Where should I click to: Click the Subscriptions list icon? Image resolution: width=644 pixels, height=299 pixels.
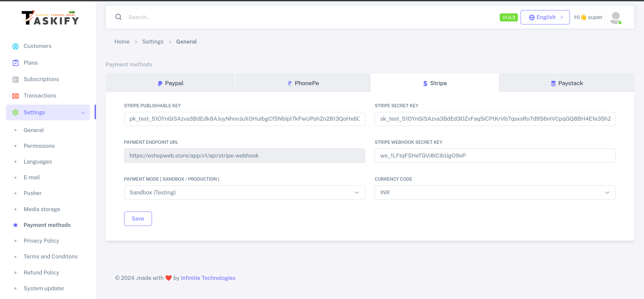pyautogui.click(x=15, y=79)
